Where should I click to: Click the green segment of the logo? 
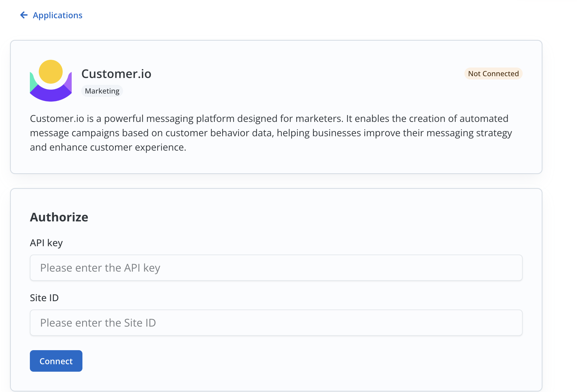click(33, 83)
